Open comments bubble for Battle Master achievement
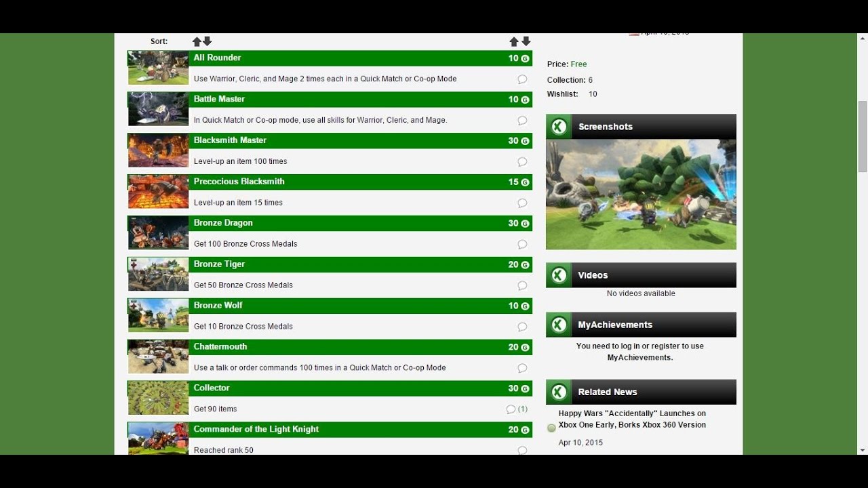868x488 pixels. tap(522, 121)
